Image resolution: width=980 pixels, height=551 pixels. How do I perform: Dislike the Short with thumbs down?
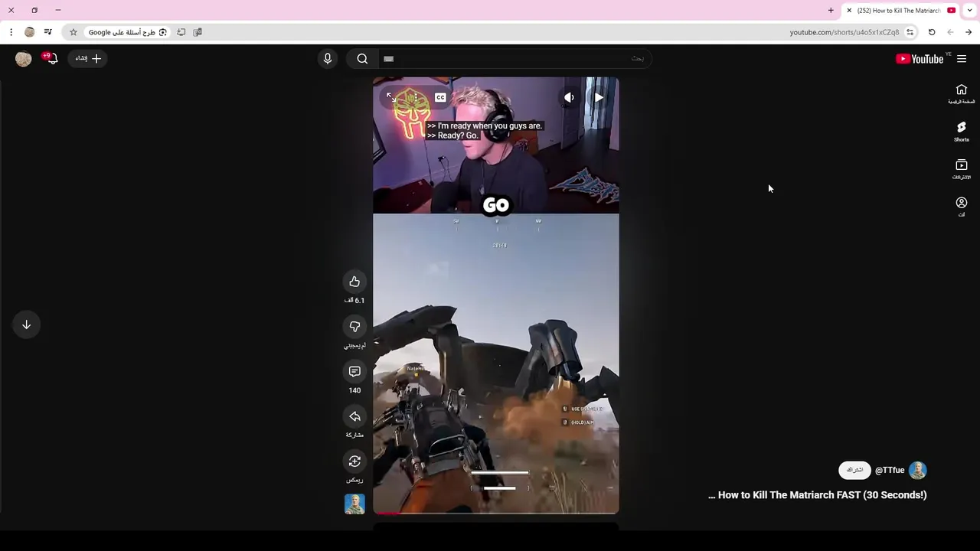tap(354, 327)
